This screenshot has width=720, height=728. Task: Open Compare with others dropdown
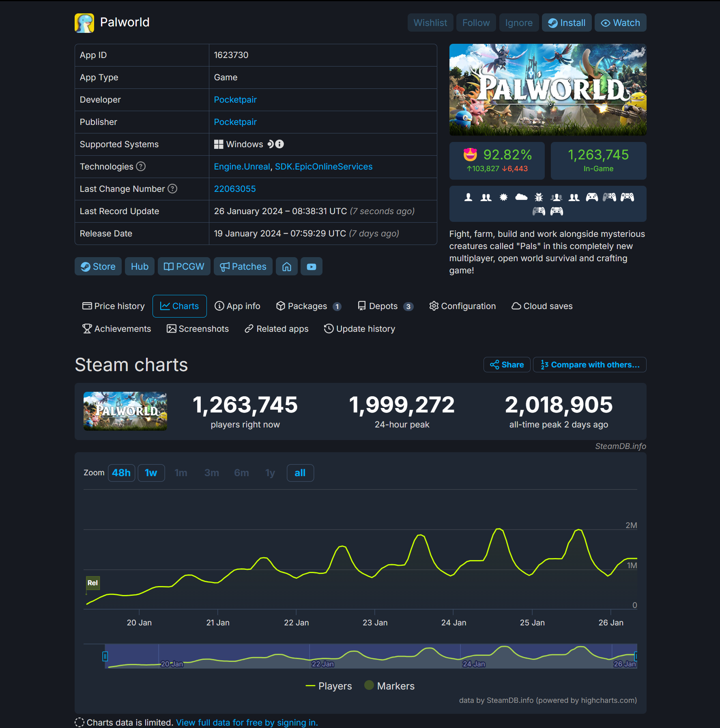pos(590,365)
